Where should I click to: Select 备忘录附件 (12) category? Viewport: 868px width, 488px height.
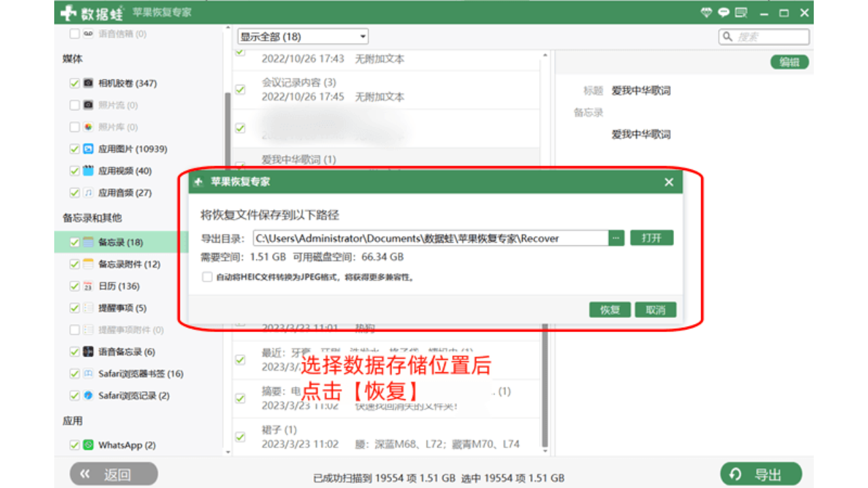pos(129,264)
